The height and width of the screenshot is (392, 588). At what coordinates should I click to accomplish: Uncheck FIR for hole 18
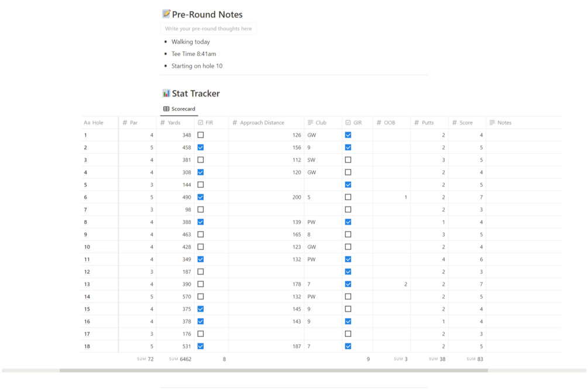tap(201, 346)
